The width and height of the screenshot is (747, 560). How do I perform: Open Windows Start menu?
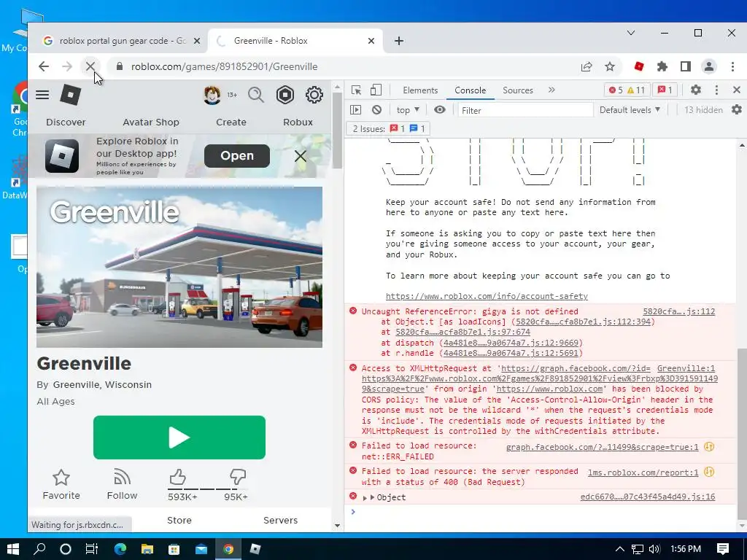coord(13,549)
